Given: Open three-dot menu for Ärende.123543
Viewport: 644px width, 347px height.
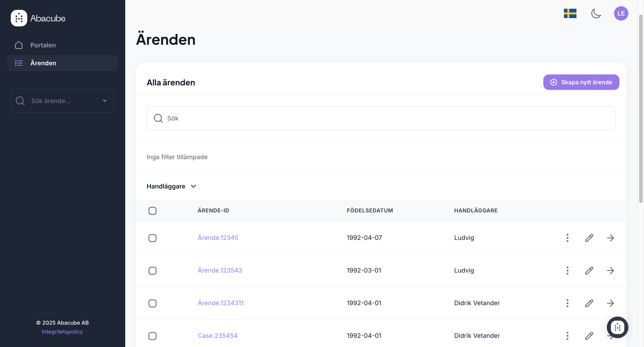Looking at the screenshot, I should [x=567, y=271].
